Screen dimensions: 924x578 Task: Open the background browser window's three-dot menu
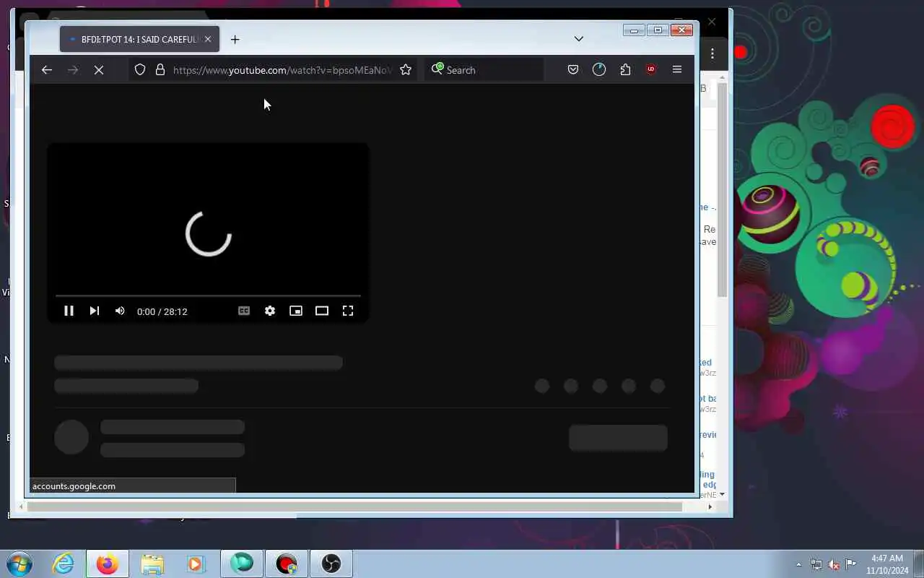pos(712,53)
